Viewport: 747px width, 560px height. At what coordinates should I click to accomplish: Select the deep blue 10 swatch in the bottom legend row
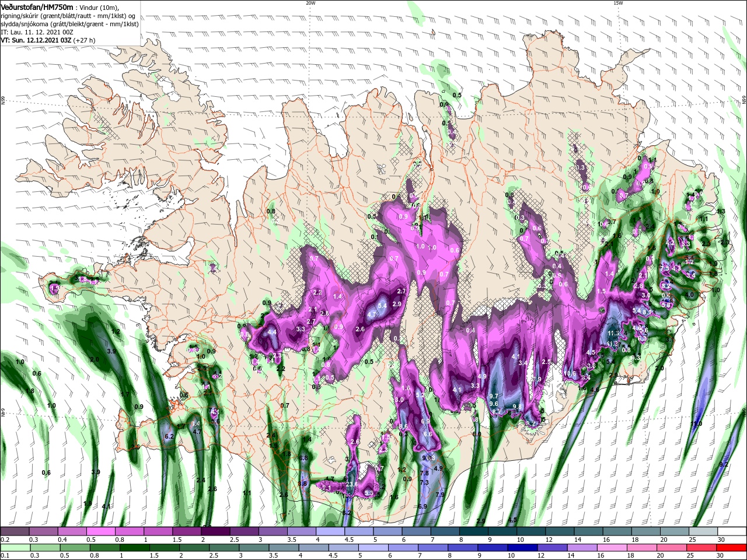(522, 547)
